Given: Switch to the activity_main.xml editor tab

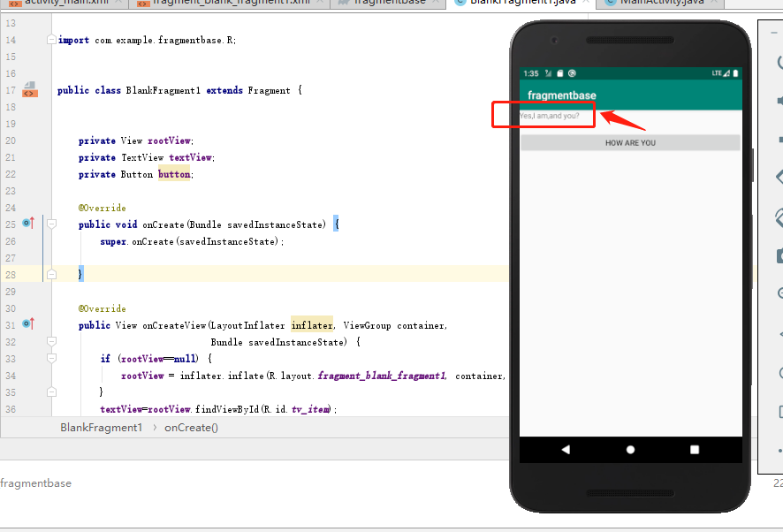Looking at the screenshot, I should pyautogui.click(x=65, y=3).
